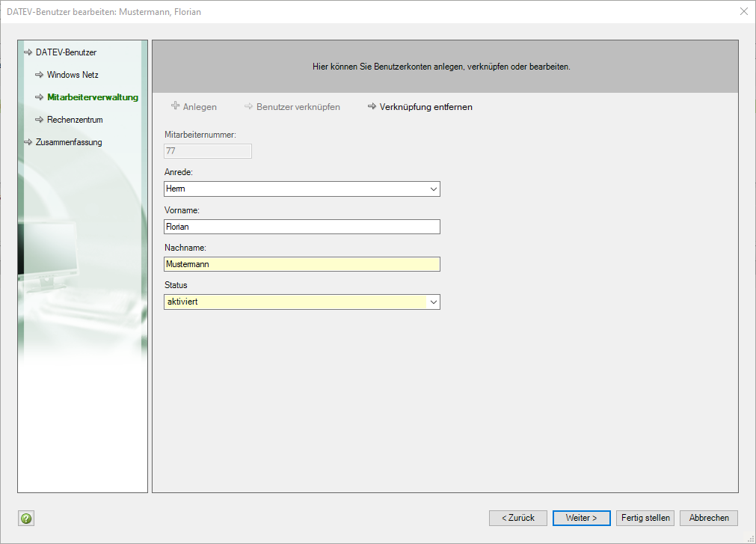The height and width of the screenshot is (544, 756).
Task: Click the Status label text
Action: point(176,285)
